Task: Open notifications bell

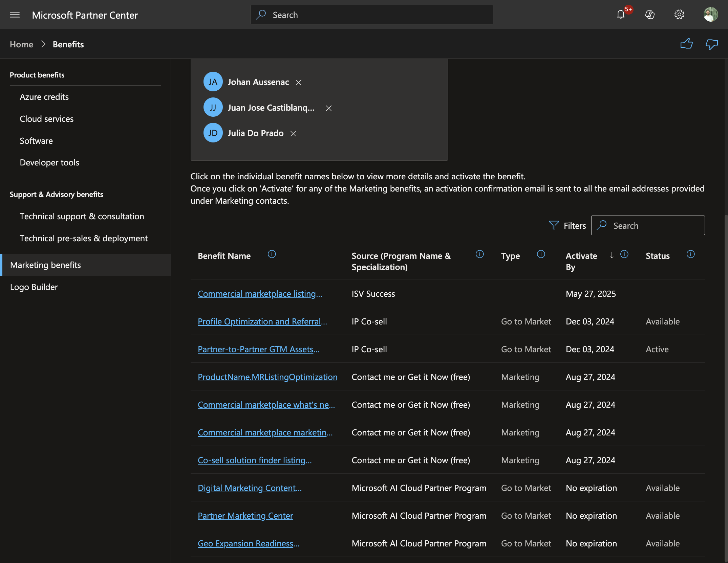Action: [x=620, y=15]
